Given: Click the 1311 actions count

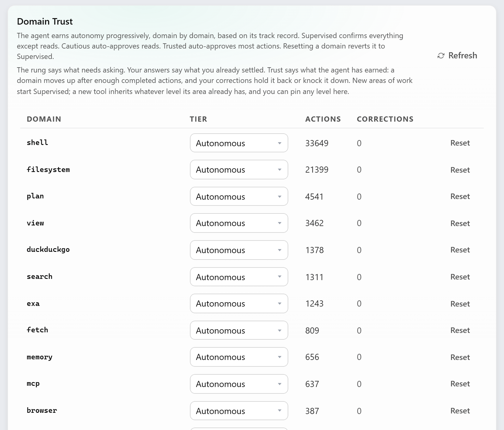Looking at the screenshot, I should click(x=314, y=277).
